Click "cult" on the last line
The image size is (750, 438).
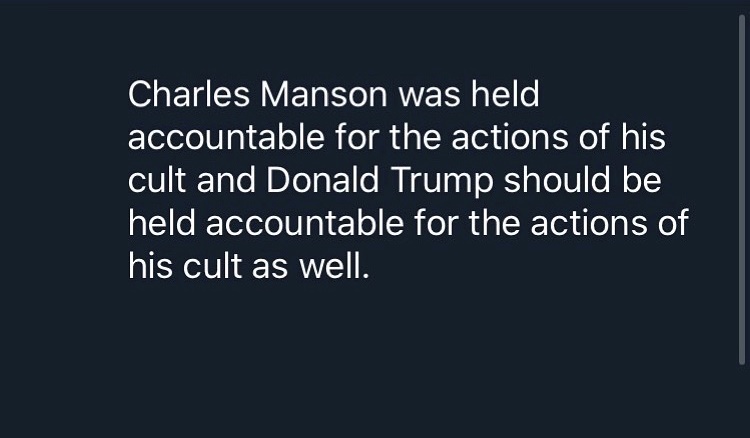tap(212, 266)
